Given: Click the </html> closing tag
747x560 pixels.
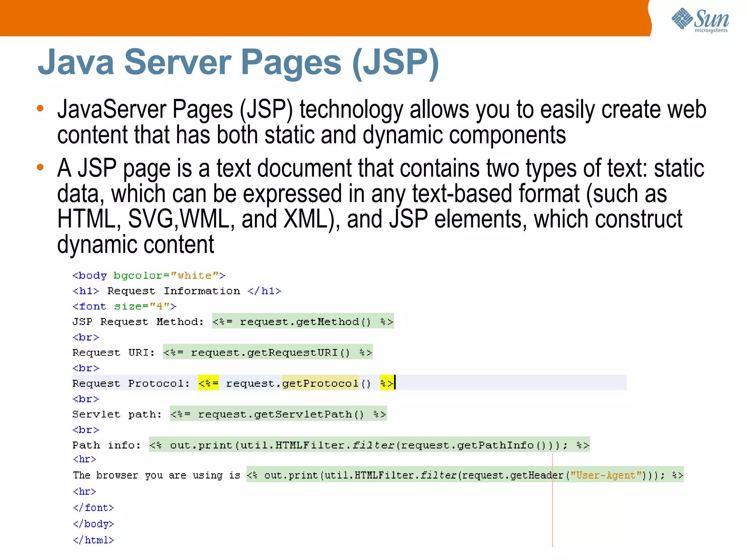Looking at the screenshot, I should pos(93,540).
